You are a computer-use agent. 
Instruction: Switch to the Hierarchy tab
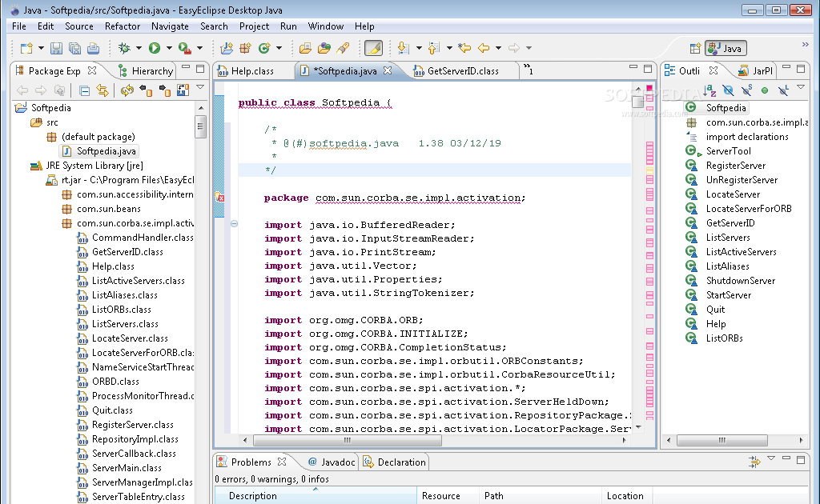146,71
